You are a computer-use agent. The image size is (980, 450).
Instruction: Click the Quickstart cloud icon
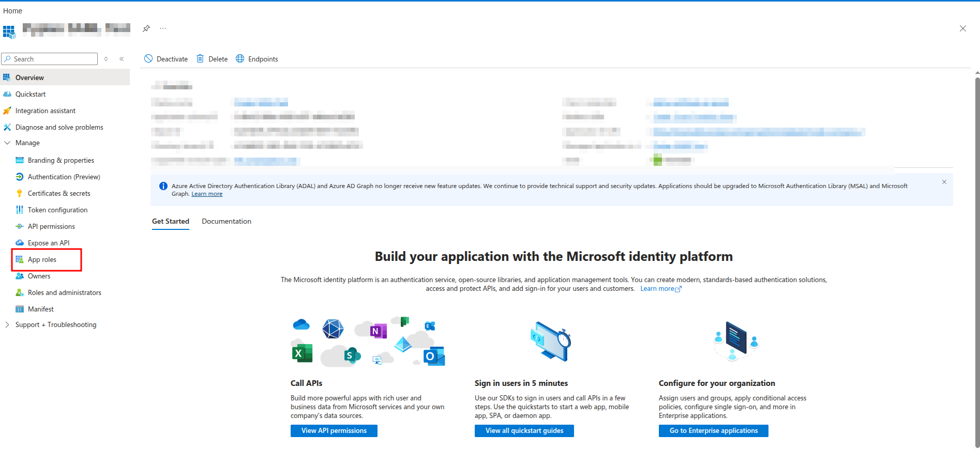click(7, 94)
